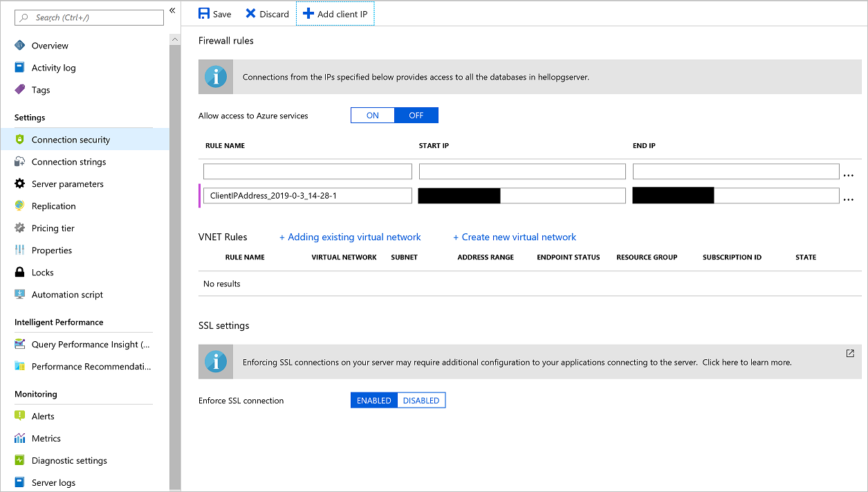Viewport: 868px width, 492px height.
Task: Click the ClientIPAddress rule End IP field
Action: click(736, 196)
